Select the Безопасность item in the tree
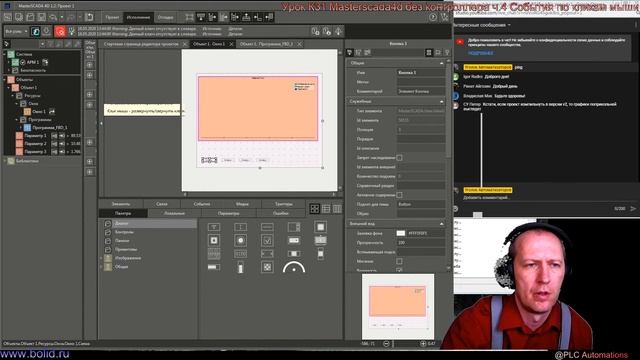Screen dimensions: 640x360 (33, 70)
